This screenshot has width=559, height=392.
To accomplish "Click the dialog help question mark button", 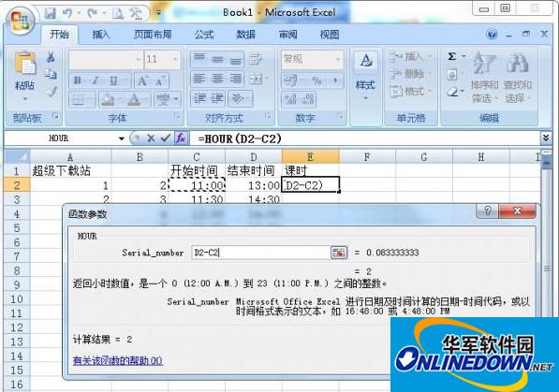I will (487, 211).
